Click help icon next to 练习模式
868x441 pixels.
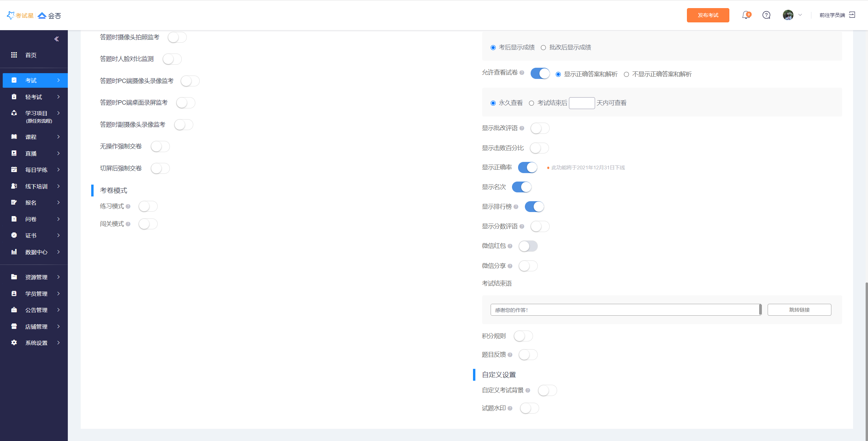tap(128, 207)
